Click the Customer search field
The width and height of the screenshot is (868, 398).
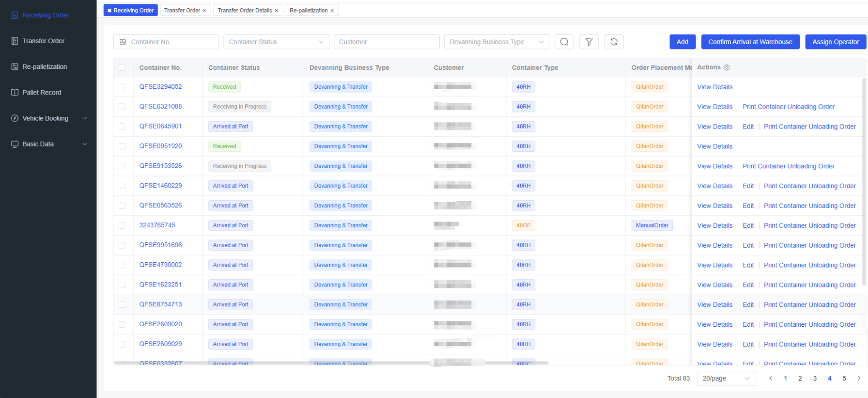point(387,42)
